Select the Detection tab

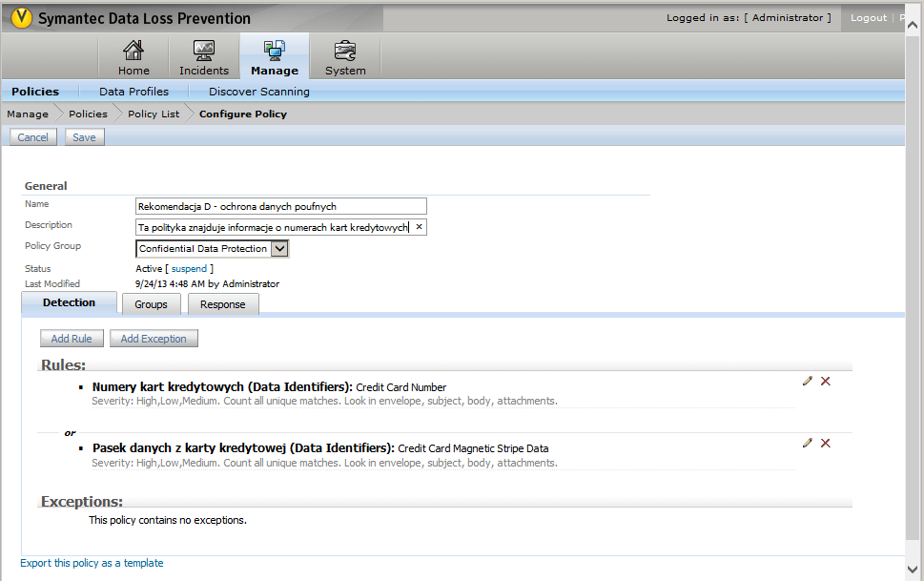click(69, 302)
